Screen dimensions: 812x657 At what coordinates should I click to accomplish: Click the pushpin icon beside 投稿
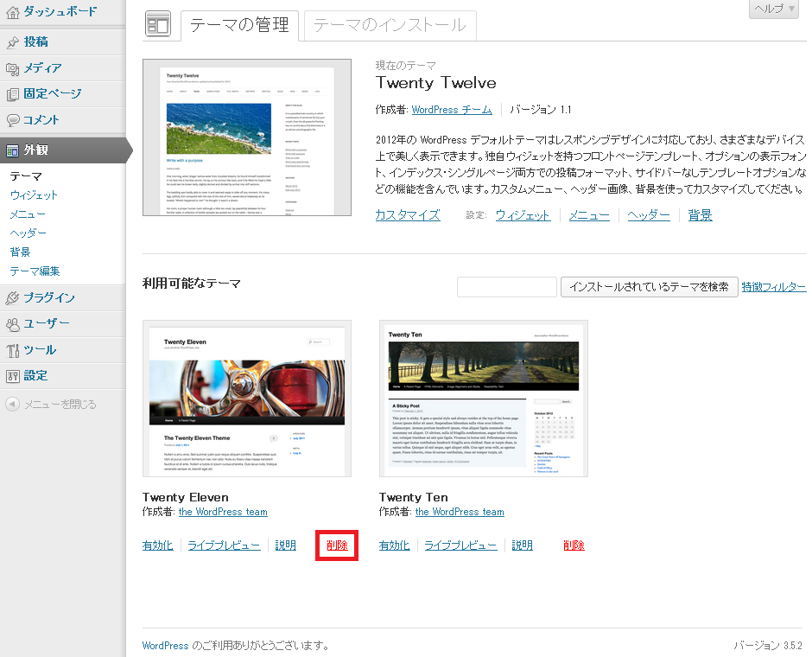[x=13, y=41]
